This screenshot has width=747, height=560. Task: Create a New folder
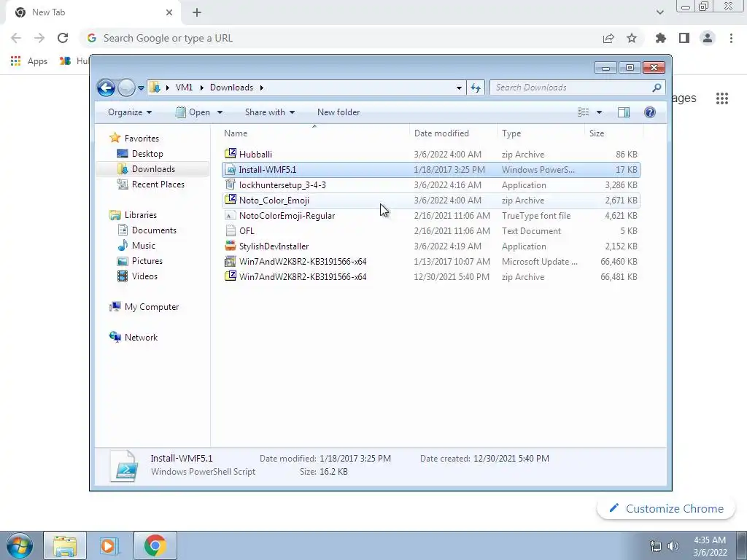tap(338, 112)
